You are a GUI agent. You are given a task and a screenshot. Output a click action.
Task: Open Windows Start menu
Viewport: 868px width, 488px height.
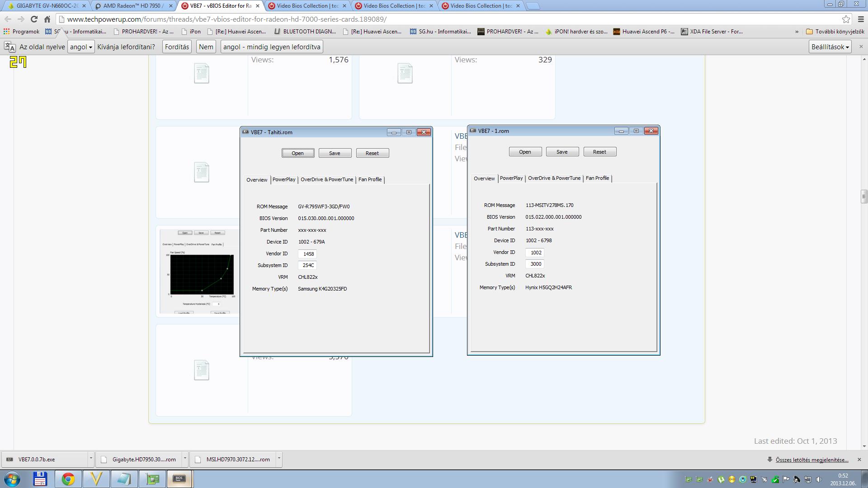pyautogui.click(x=12, y=479)
